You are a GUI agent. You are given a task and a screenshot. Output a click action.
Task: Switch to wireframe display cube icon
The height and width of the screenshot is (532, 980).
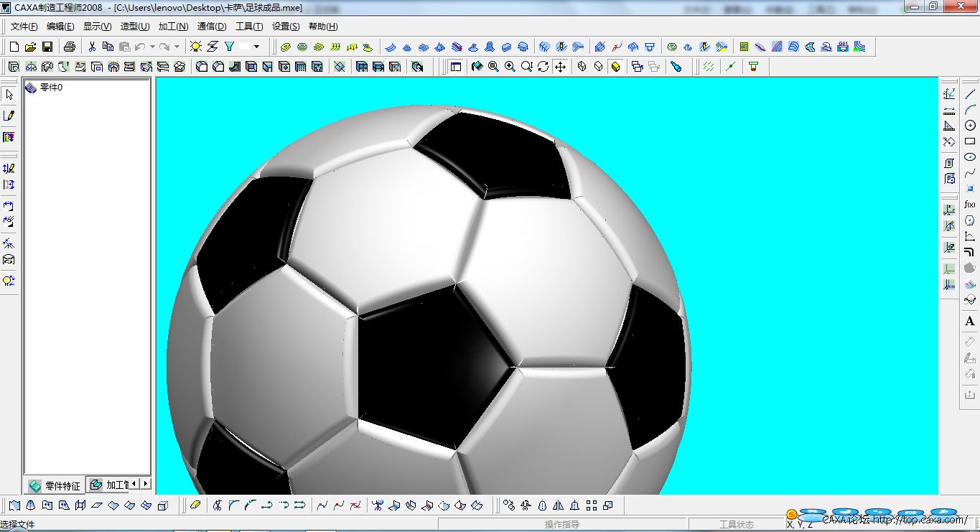pyautogui.click(x=582, y=67)
